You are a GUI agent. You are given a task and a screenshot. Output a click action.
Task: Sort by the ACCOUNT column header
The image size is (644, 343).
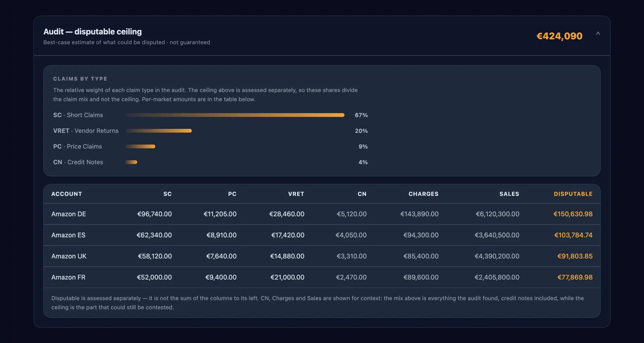[x=66, y=194]
